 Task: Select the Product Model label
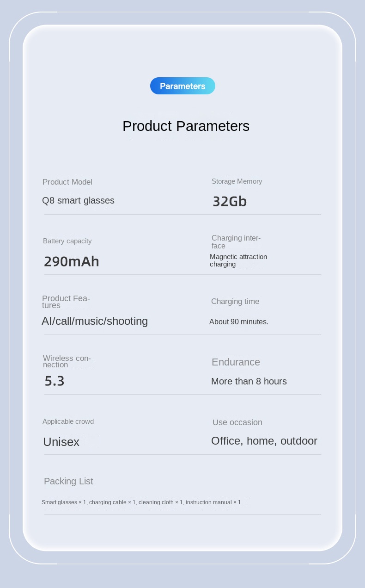coord(67,182)
